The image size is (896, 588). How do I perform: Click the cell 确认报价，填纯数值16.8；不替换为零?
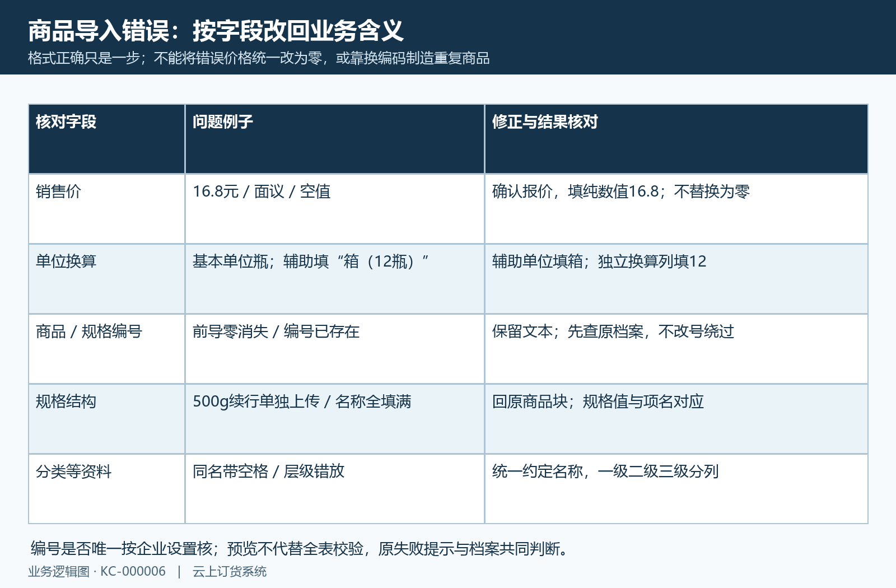676,209
